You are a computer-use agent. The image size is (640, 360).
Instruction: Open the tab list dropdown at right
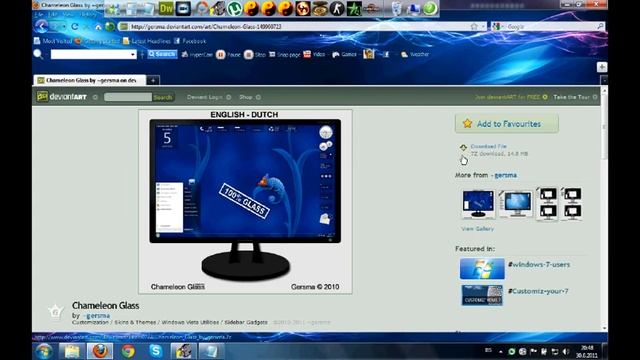(604, 80)
